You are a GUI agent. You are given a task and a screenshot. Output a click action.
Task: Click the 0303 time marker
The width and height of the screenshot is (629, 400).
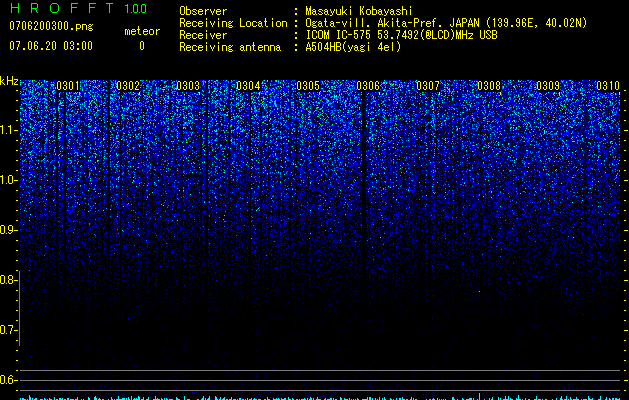(188, 86)
